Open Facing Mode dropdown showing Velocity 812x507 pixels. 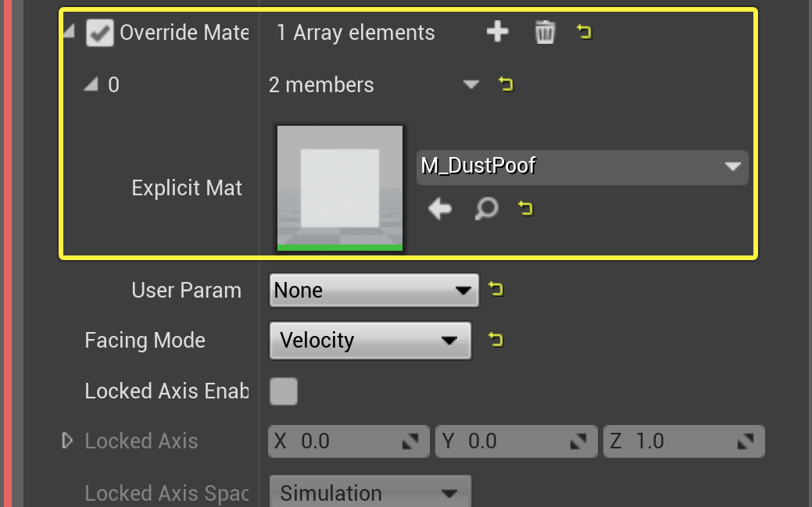(370, 341)
